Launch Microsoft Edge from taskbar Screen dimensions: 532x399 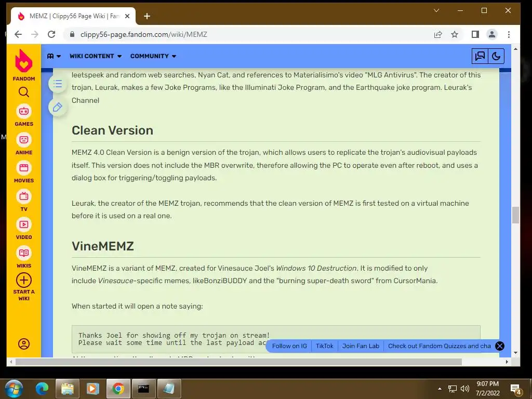42,389
